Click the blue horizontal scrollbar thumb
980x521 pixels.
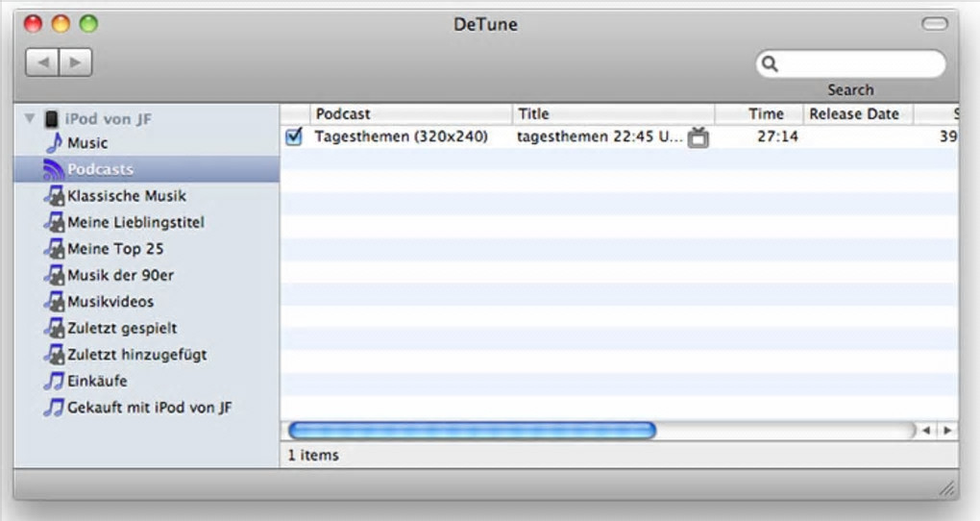[472, 431]
